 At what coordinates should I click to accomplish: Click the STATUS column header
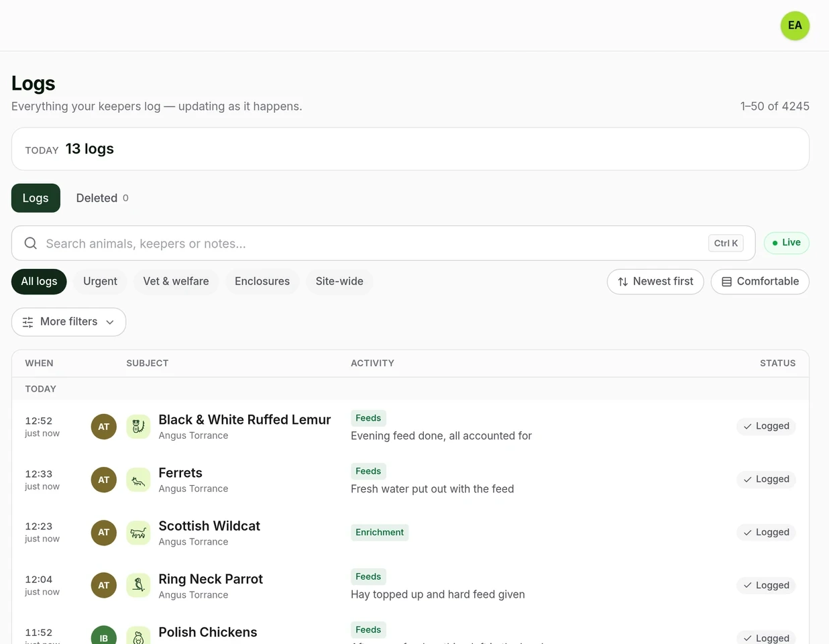click(x=777, y=363)
